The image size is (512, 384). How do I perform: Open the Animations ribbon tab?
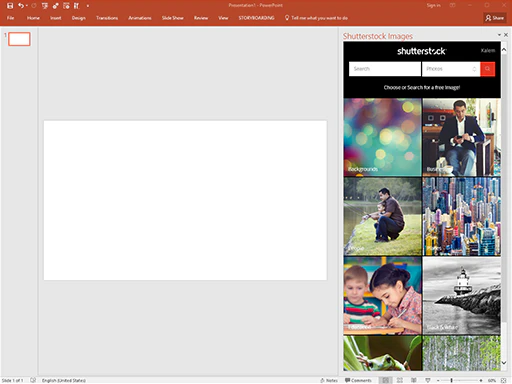click(x=140, y=18)
